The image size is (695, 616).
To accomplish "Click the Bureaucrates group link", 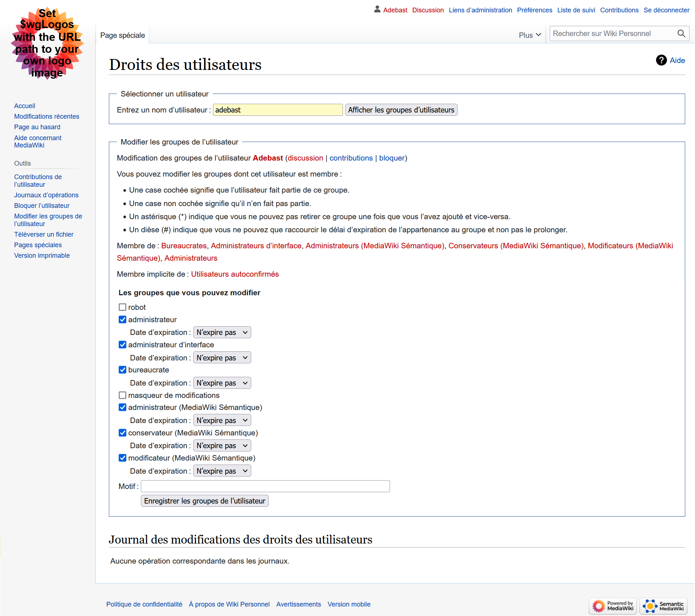I will point(184,245).
